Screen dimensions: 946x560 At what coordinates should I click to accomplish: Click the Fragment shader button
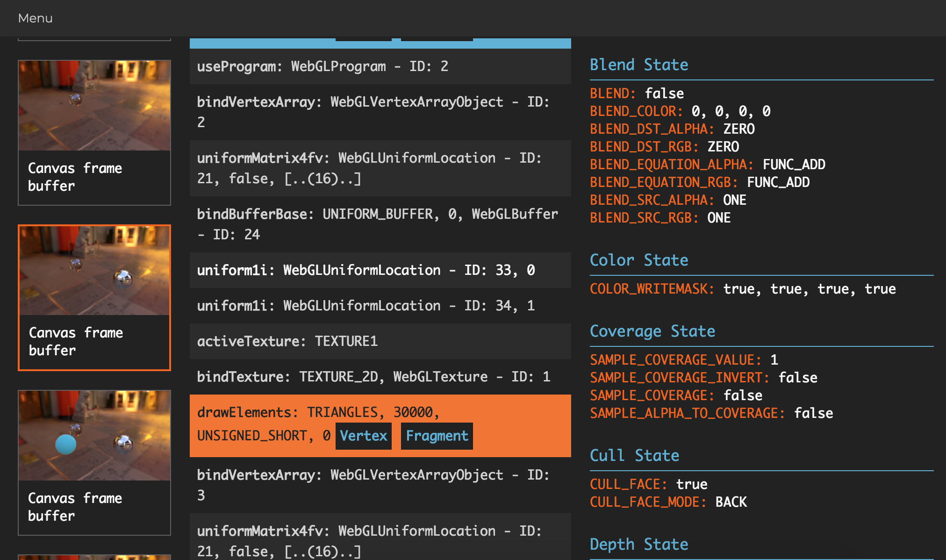(437, 436)
